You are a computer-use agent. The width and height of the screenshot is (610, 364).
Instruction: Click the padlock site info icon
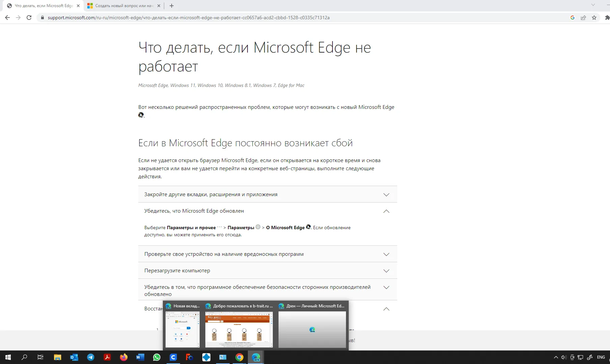tap(42, 18)
